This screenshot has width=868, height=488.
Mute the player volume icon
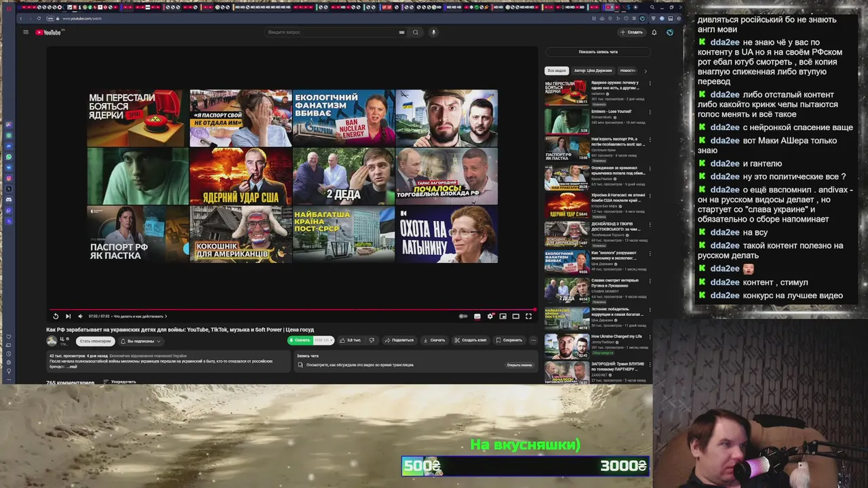point(80,316)
